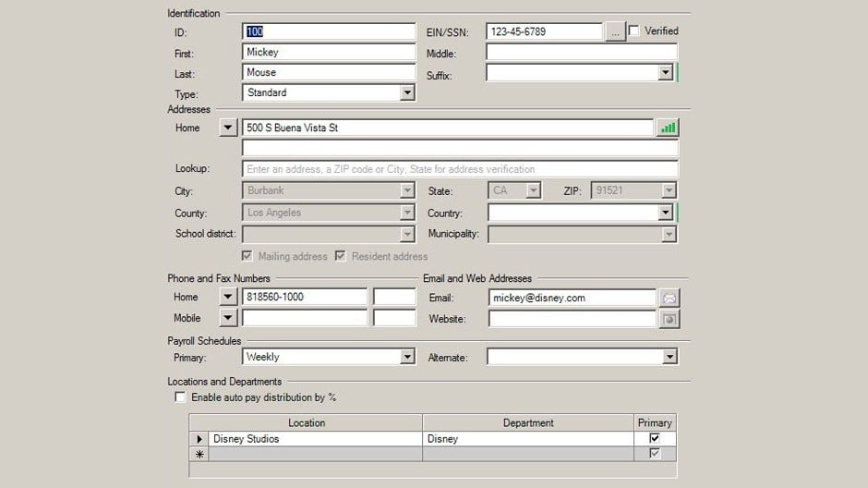
Task: Toggle the Verified checkbox
Action: coord(634,31)
